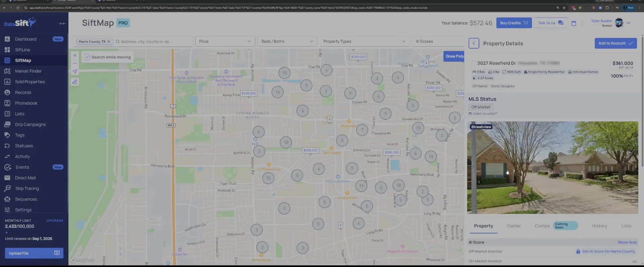Open the AI Scores filter

(438, 42)
